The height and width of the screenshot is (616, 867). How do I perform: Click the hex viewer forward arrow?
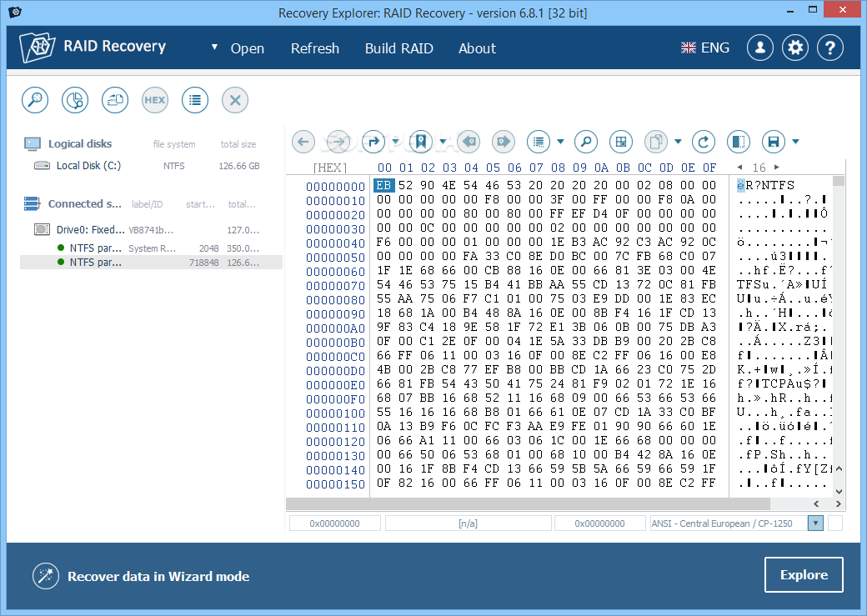[338, 142]
